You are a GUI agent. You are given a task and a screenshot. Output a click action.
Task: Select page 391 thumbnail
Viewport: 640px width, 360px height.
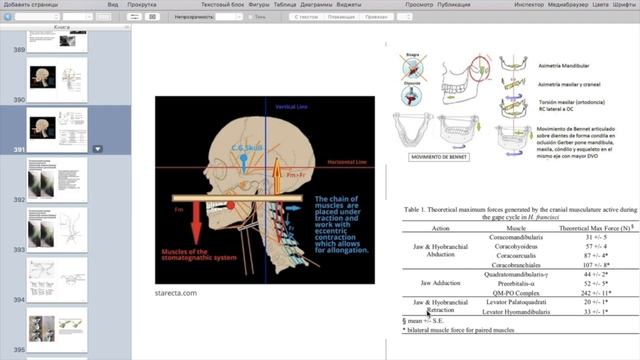point(57,130)
